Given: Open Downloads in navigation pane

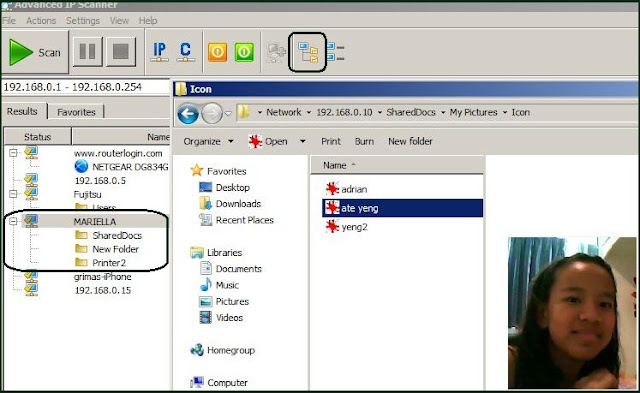Looking at the screenshot, I should click(230, 203).
